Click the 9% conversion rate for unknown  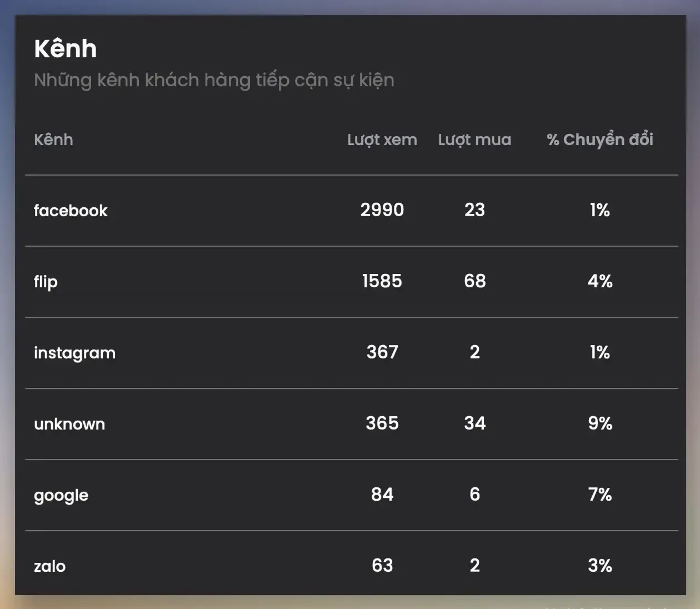(599, 423)
